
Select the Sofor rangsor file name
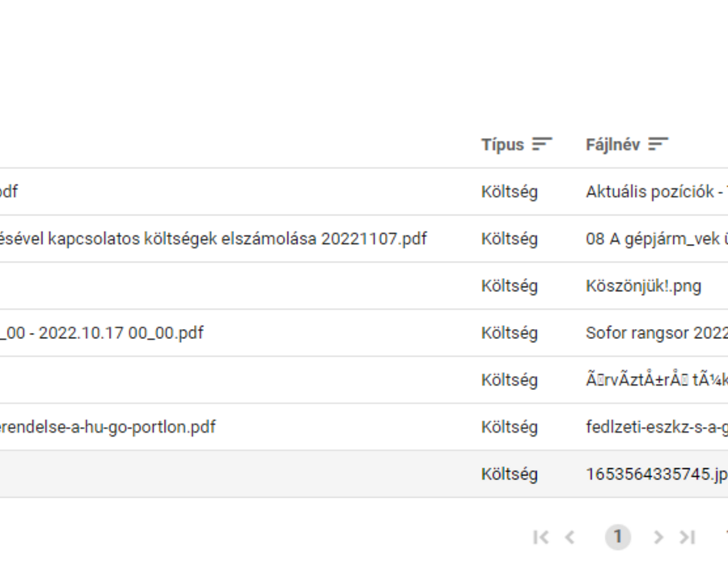pyautogui.click(x=657, y=332)
